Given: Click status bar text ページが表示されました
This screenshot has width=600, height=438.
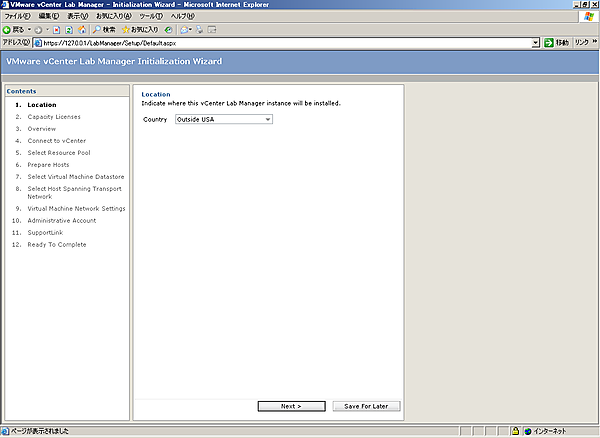Looking at the screenshot, I should [39, 431].
